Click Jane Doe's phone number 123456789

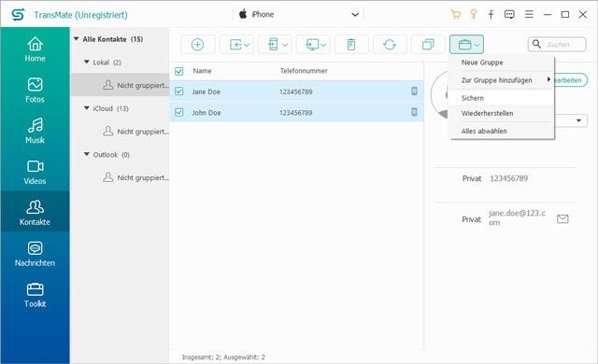click(x=295, y=91)
